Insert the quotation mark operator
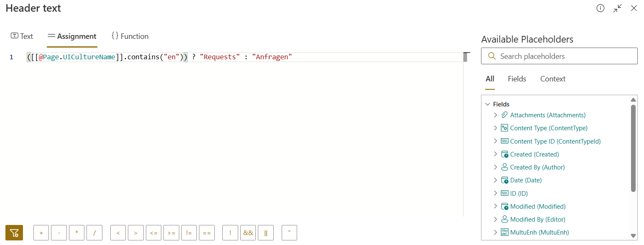 click(x=289, y=232)
